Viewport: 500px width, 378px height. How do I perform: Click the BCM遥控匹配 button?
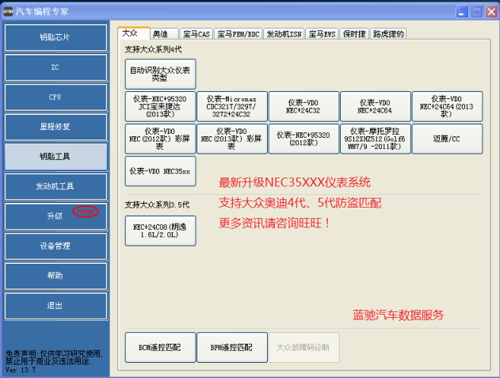160,347
